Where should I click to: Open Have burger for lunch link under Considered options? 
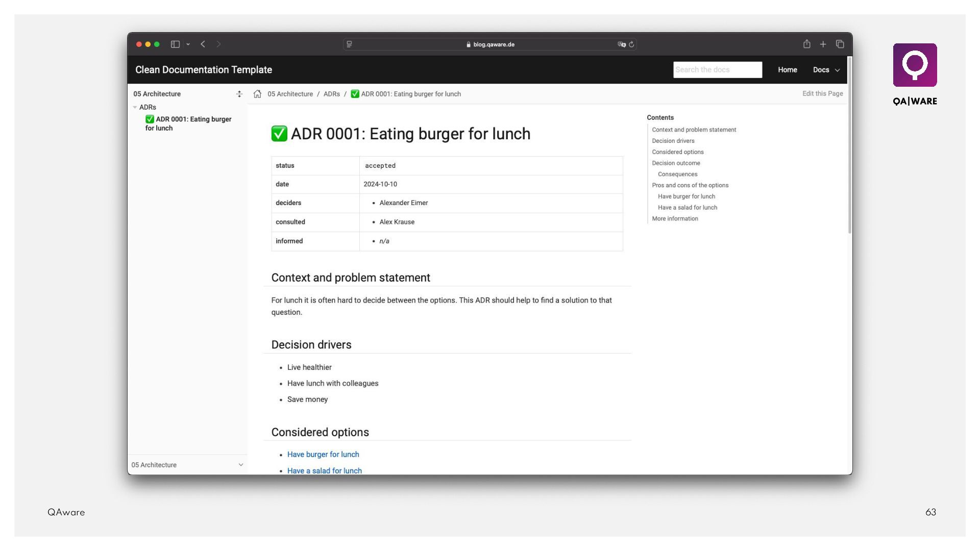click(323, 455)
